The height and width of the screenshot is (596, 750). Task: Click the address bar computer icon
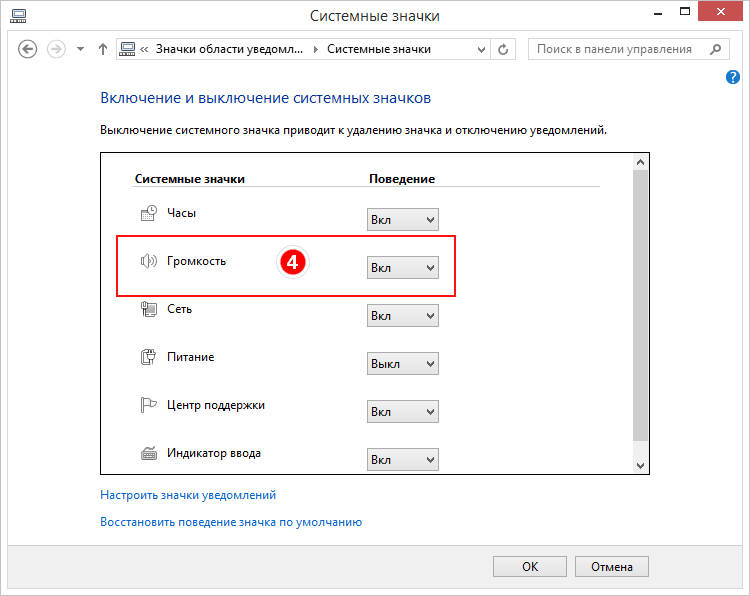tap(127, 49)
